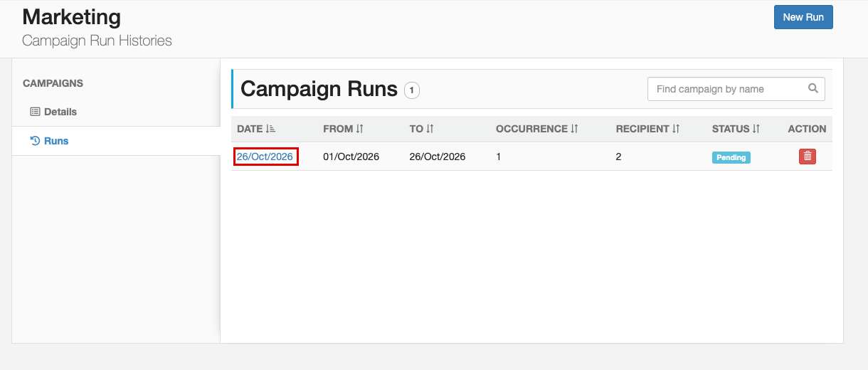Focus the Find campaign by name field
The width and height of the screenshot is (868, 370).
pos(736,89)
